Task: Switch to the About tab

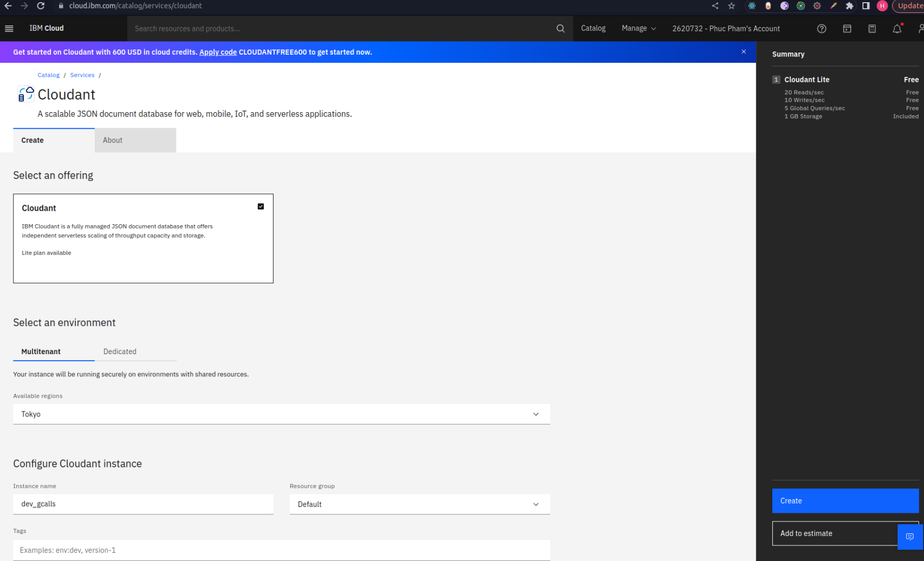Action: [135, 140]
